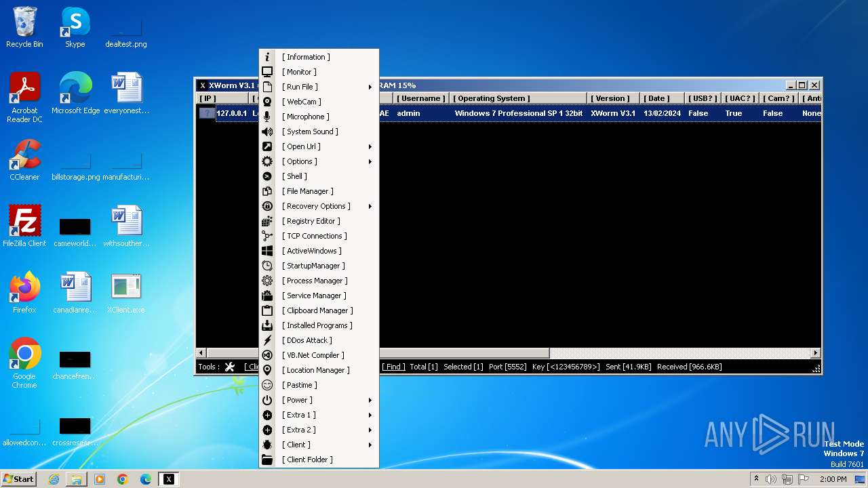Expand the Recovery Options submenu arrow
This screenshot has height=488, width=868.
[370, 206]
